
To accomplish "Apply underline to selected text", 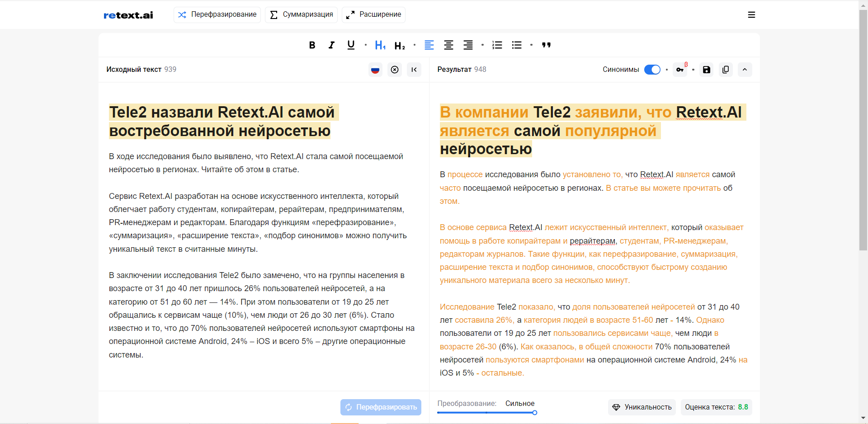I will point(351,45).
